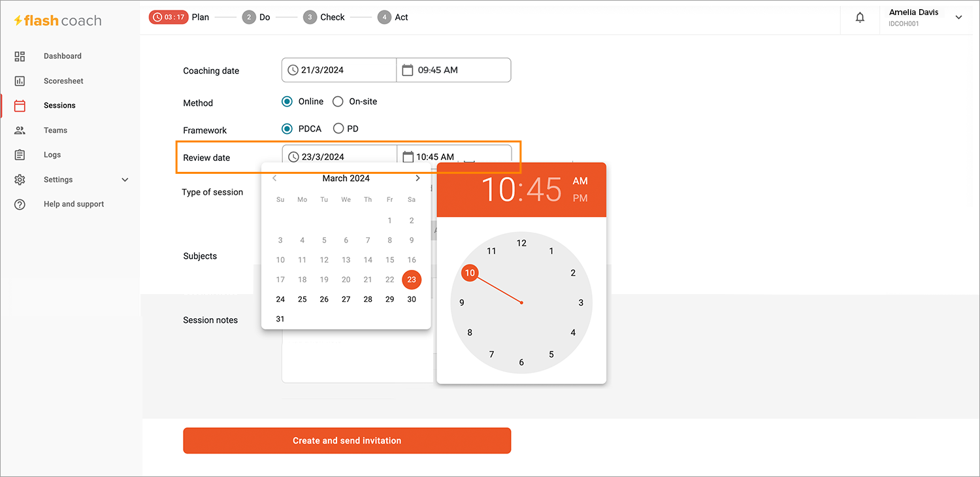Click the Help and support question icon
Screen dimensions: 980x477
pyautogui.click(x=20, y=204)
